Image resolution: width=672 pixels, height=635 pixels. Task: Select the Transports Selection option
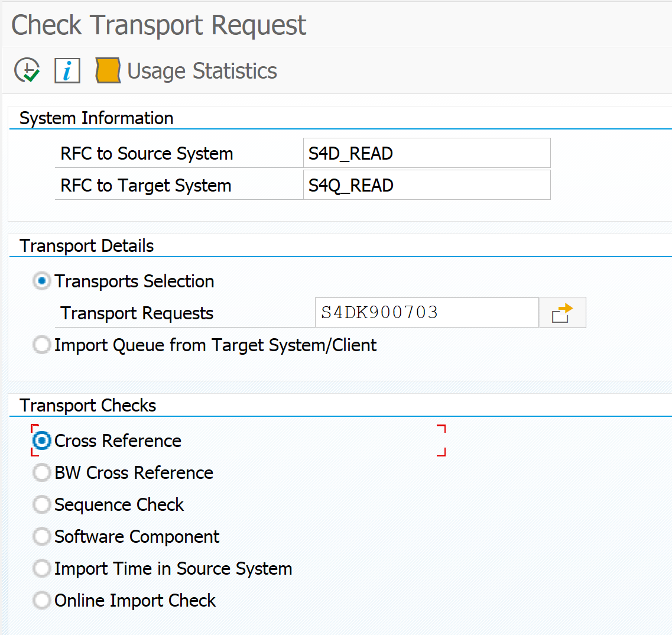(41, 281)
